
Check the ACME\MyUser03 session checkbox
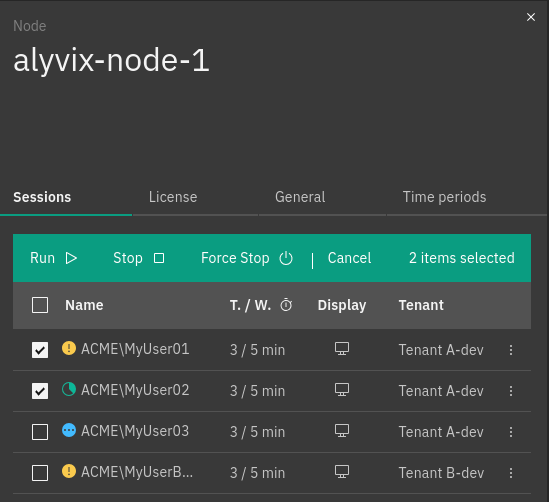[40, 432]
